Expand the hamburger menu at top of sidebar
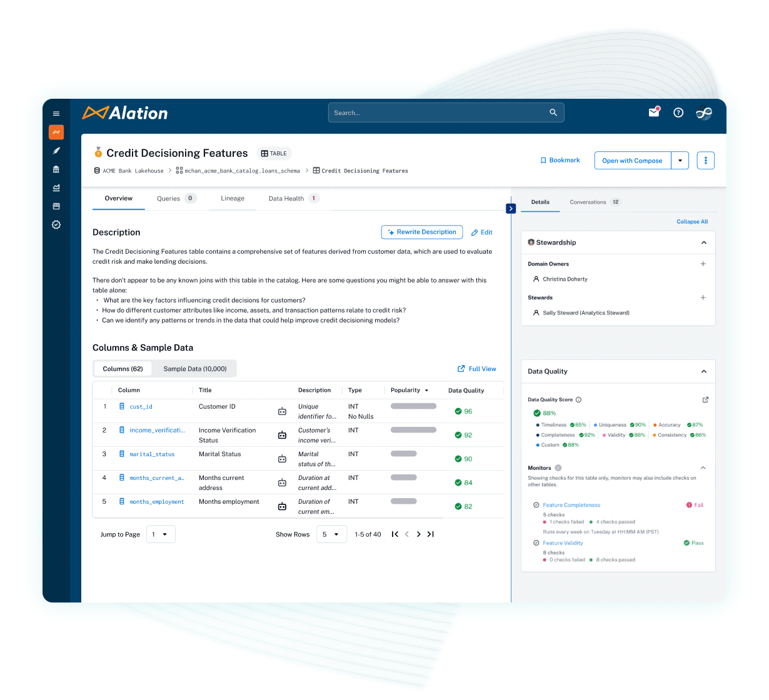This screenshot has width=769, height=700. tap(56, 113)
